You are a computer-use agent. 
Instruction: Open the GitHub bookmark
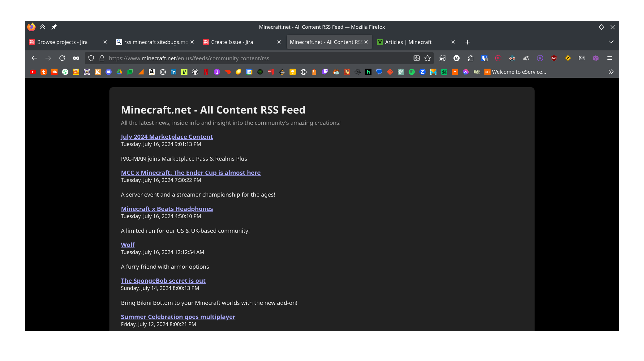coord(195,72)
